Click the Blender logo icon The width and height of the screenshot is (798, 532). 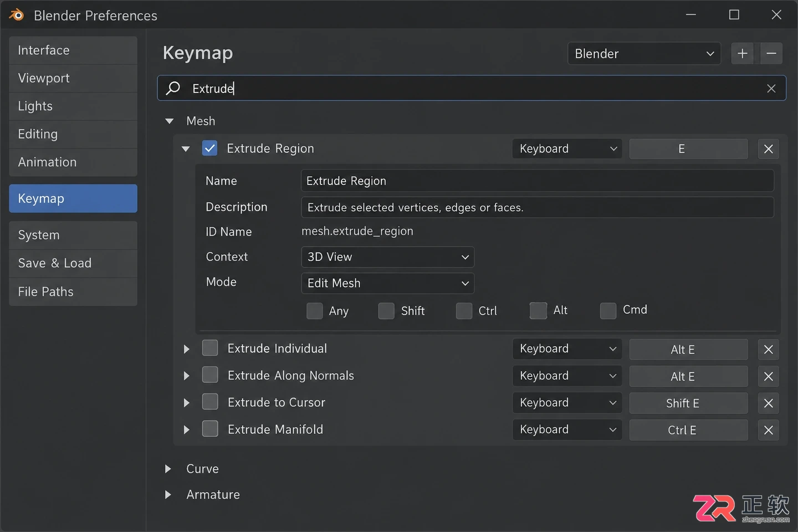17,15
